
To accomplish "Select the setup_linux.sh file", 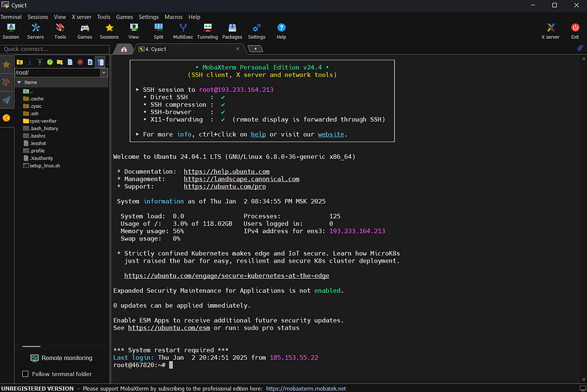I will (41, 166).
